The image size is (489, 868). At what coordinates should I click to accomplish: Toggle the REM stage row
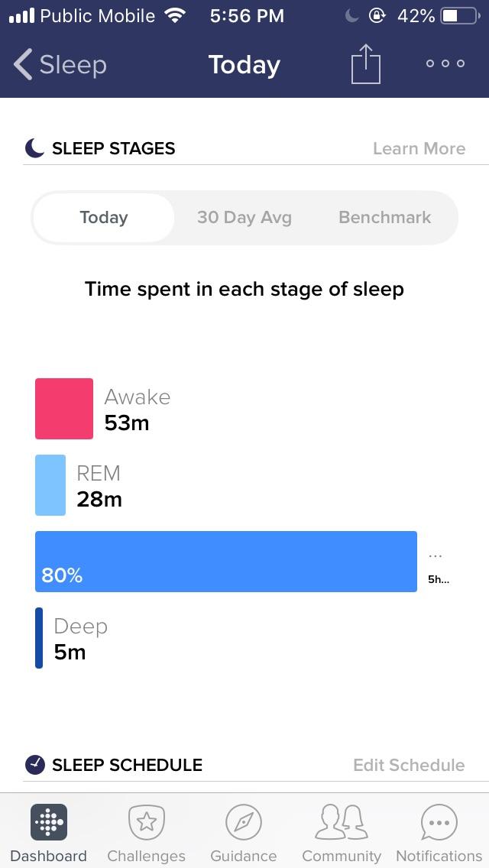(92, 485)
